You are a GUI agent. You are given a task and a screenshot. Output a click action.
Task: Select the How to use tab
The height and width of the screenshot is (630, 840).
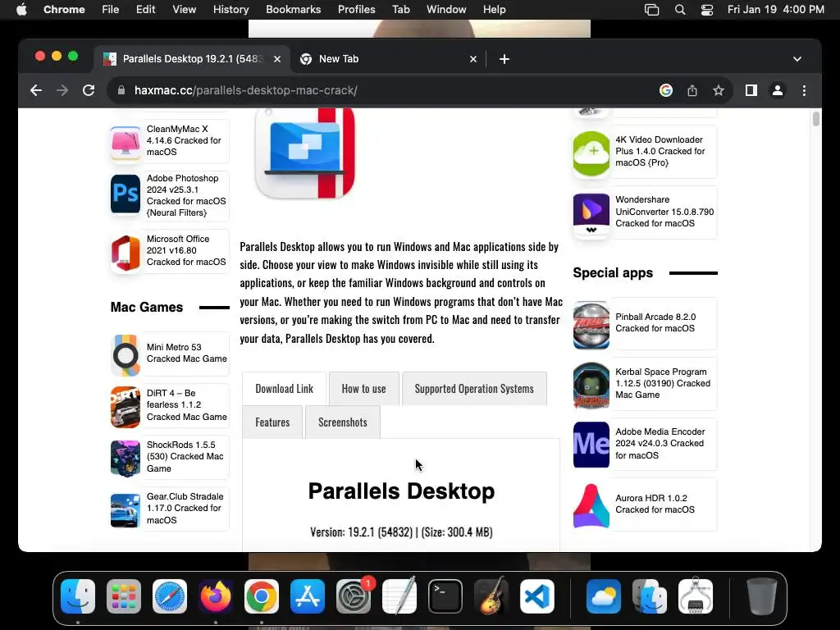[x=363, y=389]
